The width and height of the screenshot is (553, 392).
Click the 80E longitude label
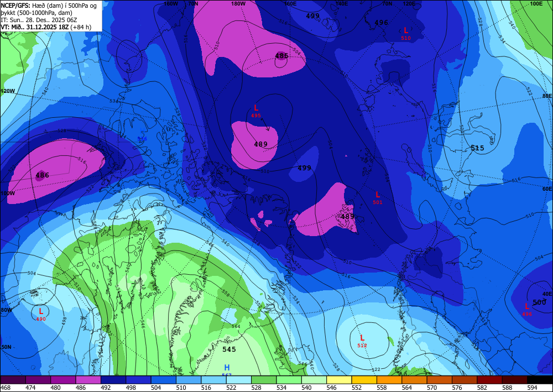point(547,96)
